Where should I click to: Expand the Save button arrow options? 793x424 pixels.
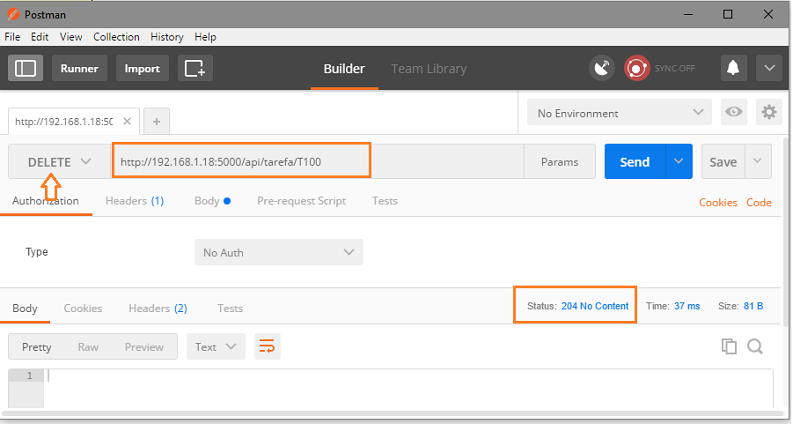click(758, 161)
